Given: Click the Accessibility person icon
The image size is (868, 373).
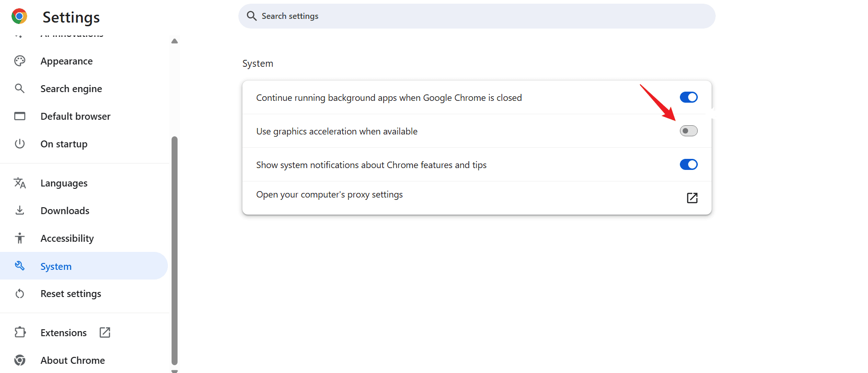Looking at the screenshot, I should (x=20, y=238).
